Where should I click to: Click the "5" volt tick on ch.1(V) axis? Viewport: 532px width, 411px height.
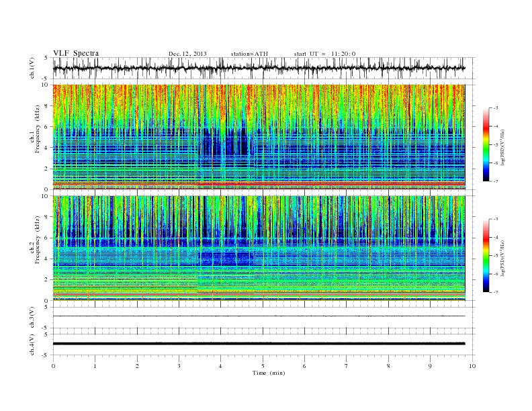click(46, 58)
